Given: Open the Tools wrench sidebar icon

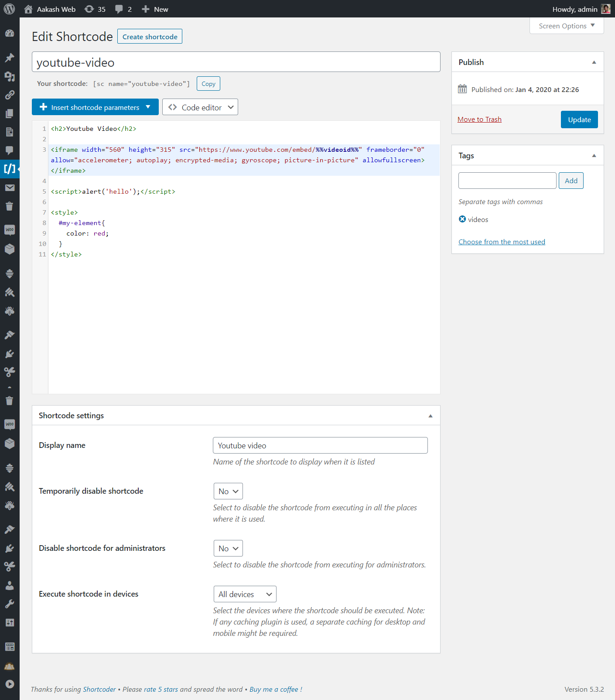Looking at the screenshot, I should [10, 604].
